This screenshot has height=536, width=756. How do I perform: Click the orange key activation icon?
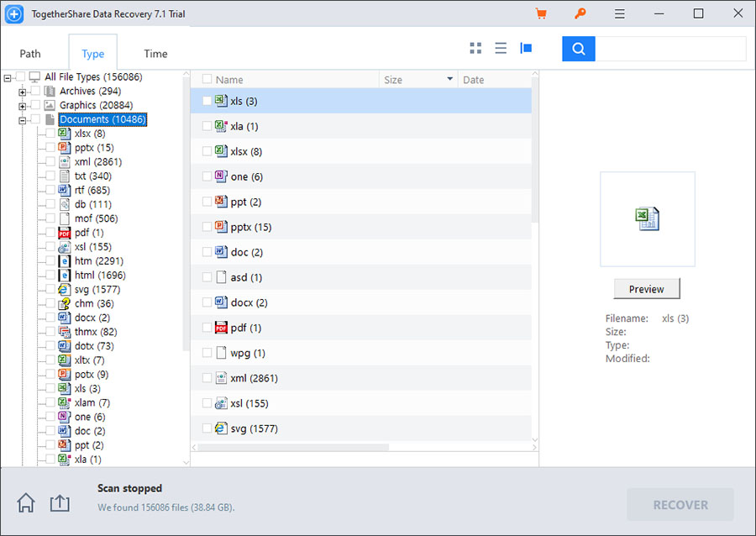580,13
